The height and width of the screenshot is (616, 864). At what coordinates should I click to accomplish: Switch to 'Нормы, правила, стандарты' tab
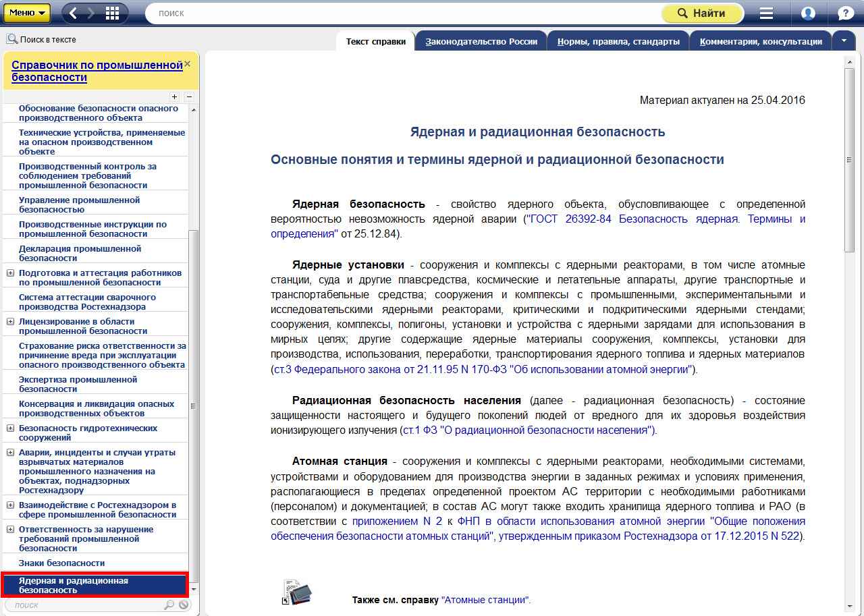[618, 42]
